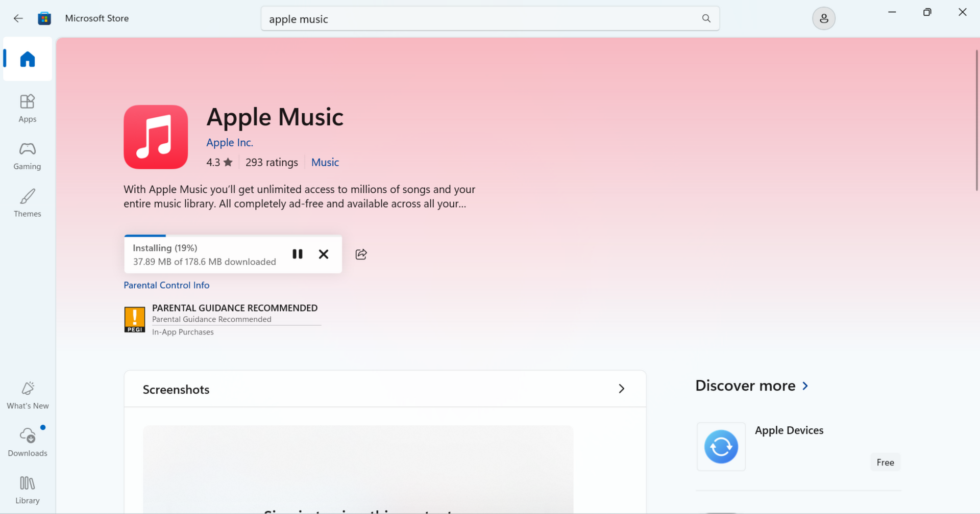980x514 pixels.
Task: Click the Discover more heading
Action: coord(745,386)
